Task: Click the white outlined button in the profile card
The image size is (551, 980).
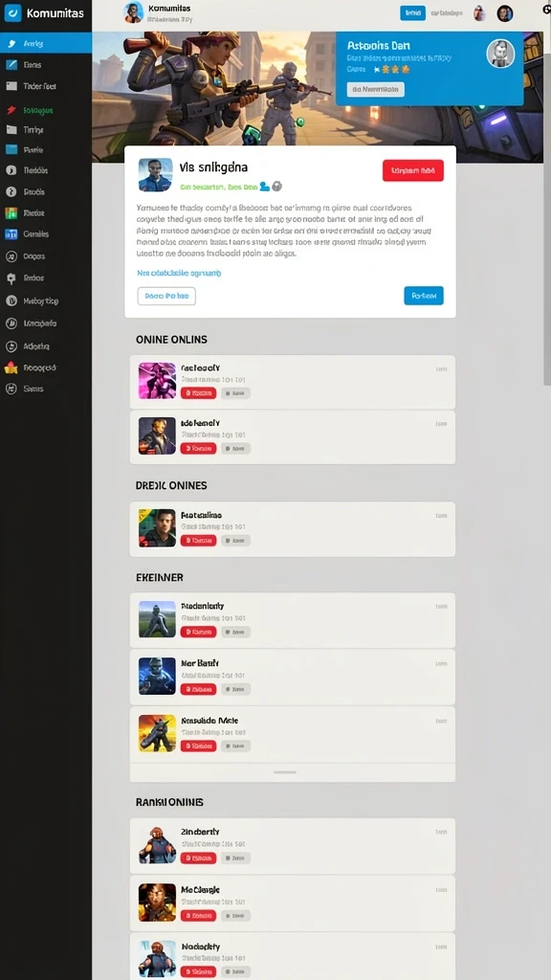Action: click(x=166, y=296)
